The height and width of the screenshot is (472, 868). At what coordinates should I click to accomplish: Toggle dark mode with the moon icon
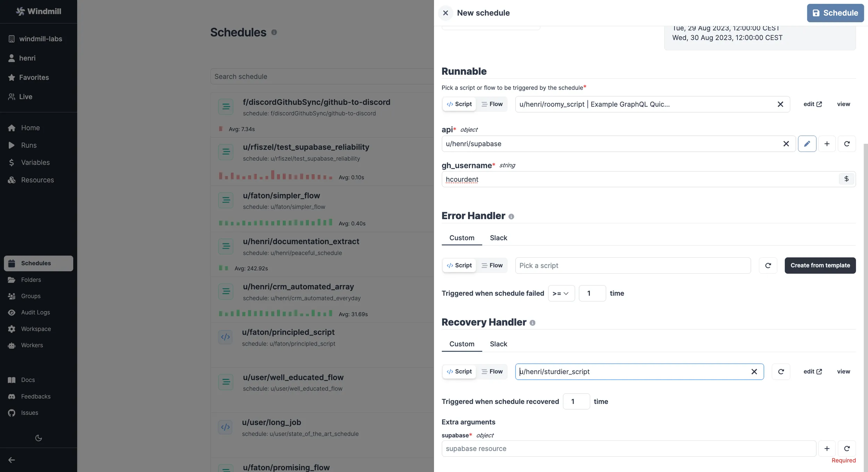coord(38,438)
